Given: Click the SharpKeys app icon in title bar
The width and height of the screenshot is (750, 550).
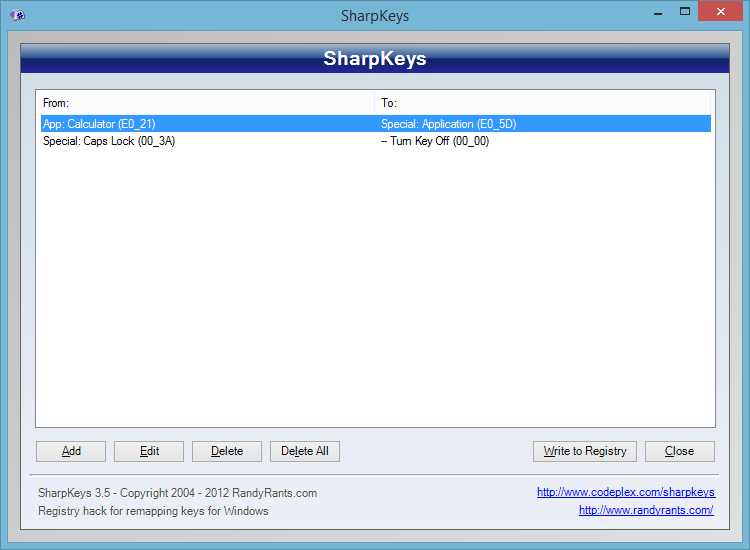Looking at the screenshot, I should (x=18, y=15).
